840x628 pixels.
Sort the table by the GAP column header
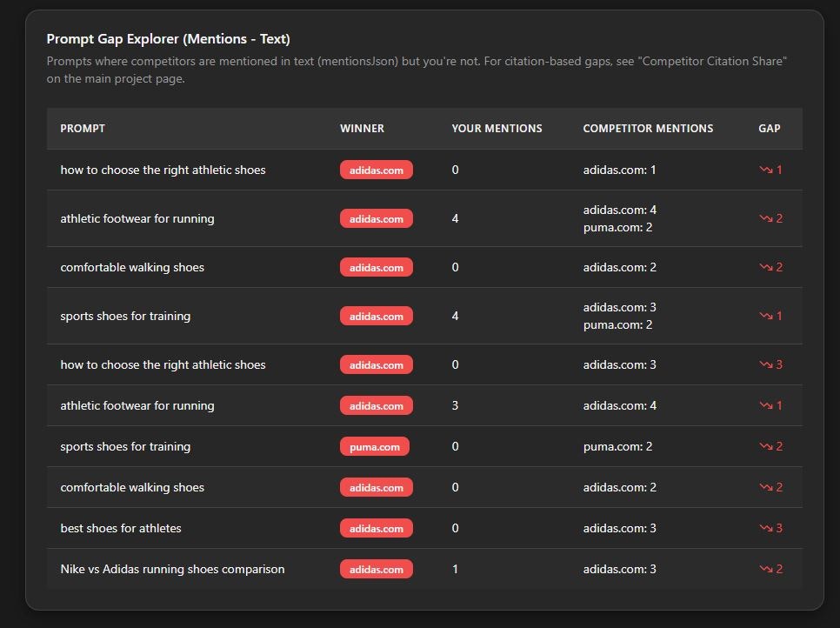(769, 128)
